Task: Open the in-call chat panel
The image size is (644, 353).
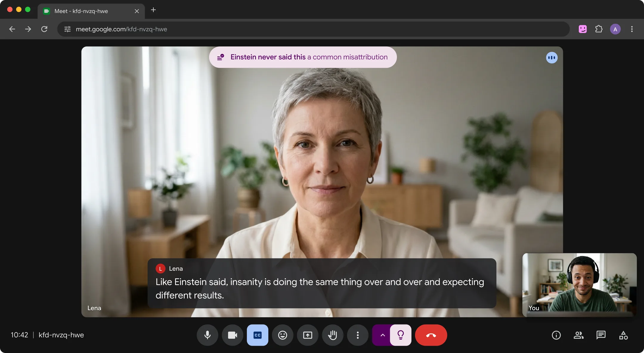Action: [601, 335]
